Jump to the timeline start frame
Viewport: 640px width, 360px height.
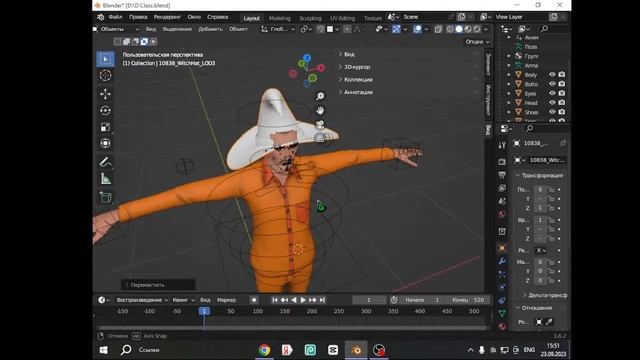[275, 300]
